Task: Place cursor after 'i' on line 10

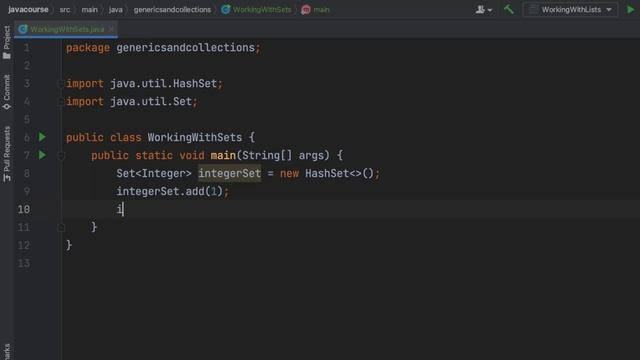Action: [123, 209]
